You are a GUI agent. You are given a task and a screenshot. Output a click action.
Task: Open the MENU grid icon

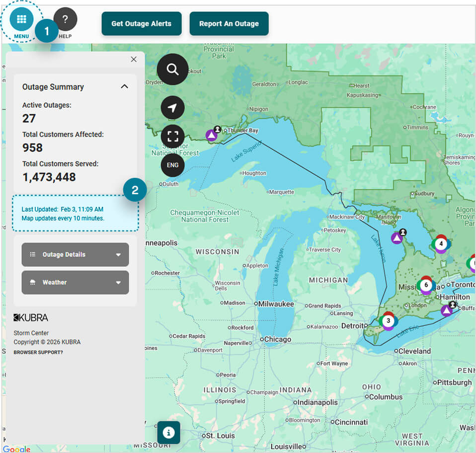[21, 19]
